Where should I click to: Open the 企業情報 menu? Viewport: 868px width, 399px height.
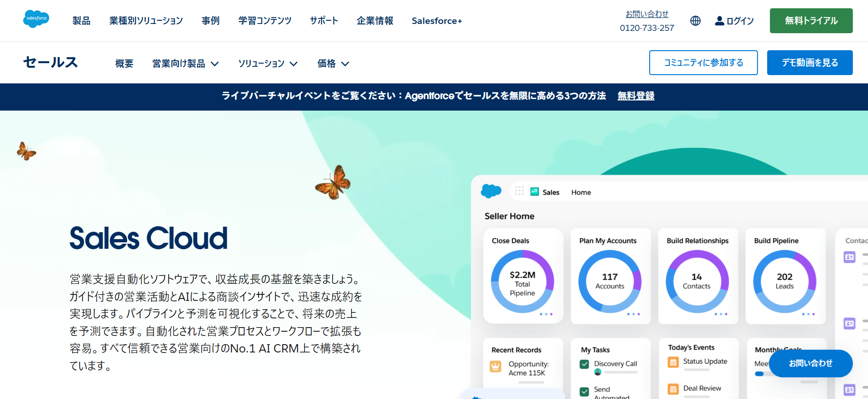(375, 21)
